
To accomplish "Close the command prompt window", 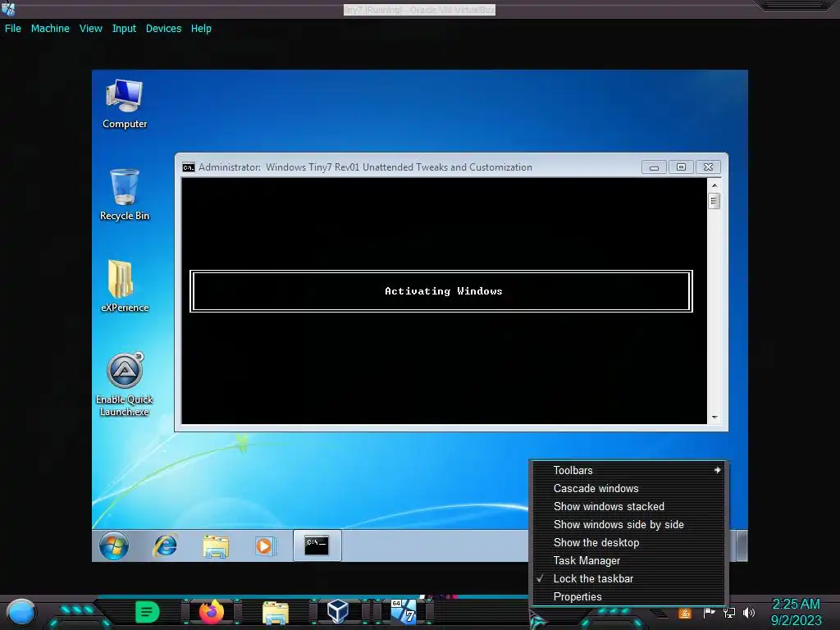I will tap(708, 167).
